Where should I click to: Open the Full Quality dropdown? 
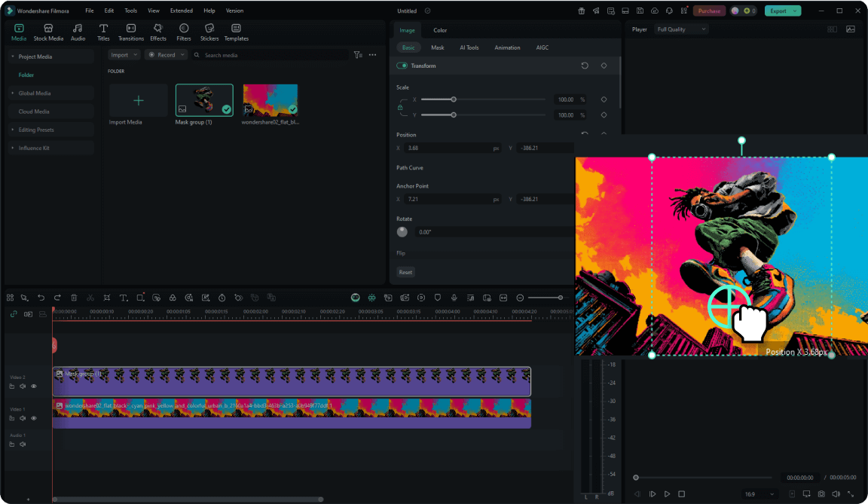coord(681,29)
